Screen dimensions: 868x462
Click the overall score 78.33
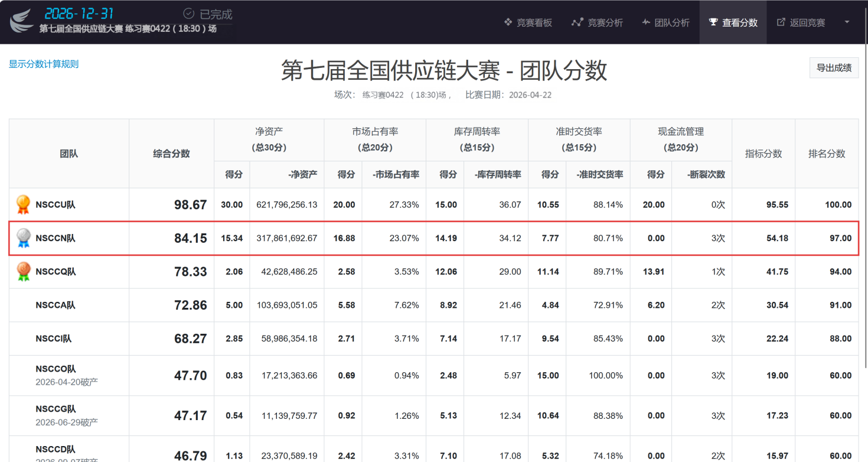(190, 272)
